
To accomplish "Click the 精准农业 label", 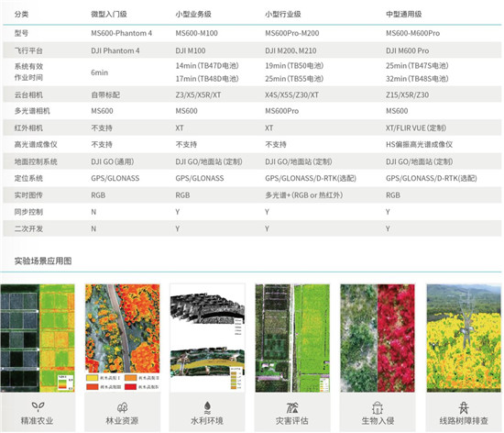I will 37,421.
